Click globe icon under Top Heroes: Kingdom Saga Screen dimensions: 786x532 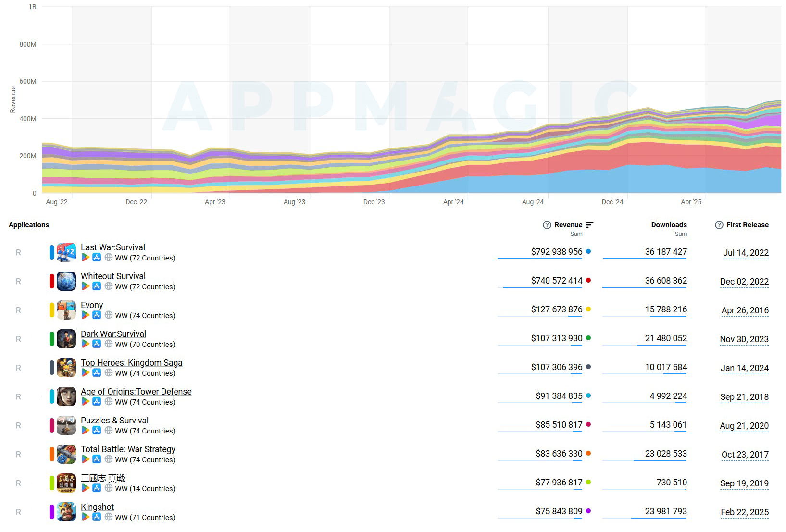109,373
